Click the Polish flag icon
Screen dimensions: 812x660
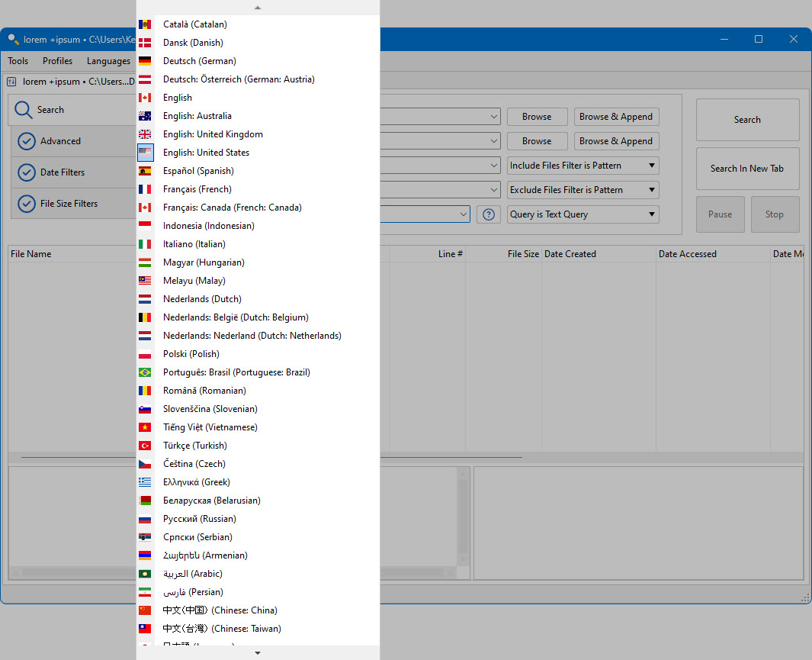point(145,354)
